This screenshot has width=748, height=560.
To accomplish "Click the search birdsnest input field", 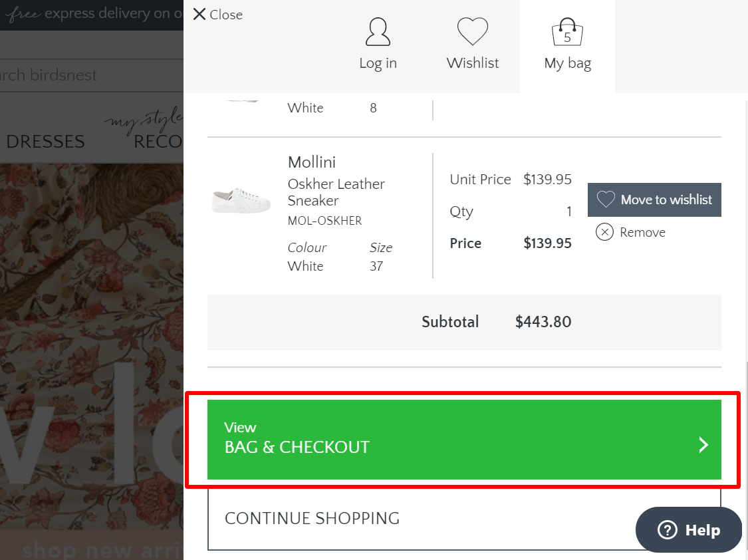I will pos(92,75).
